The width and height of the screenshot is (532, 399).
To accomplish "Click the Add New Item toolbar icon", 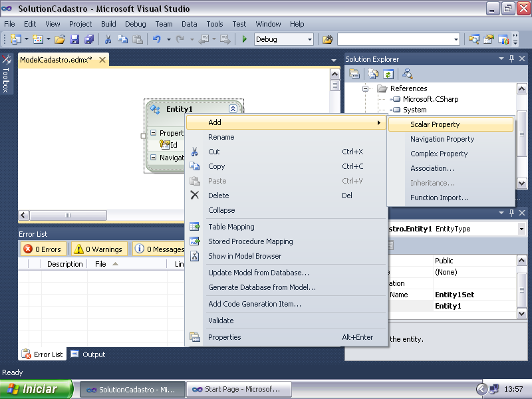I will click(x=38, y=39).
